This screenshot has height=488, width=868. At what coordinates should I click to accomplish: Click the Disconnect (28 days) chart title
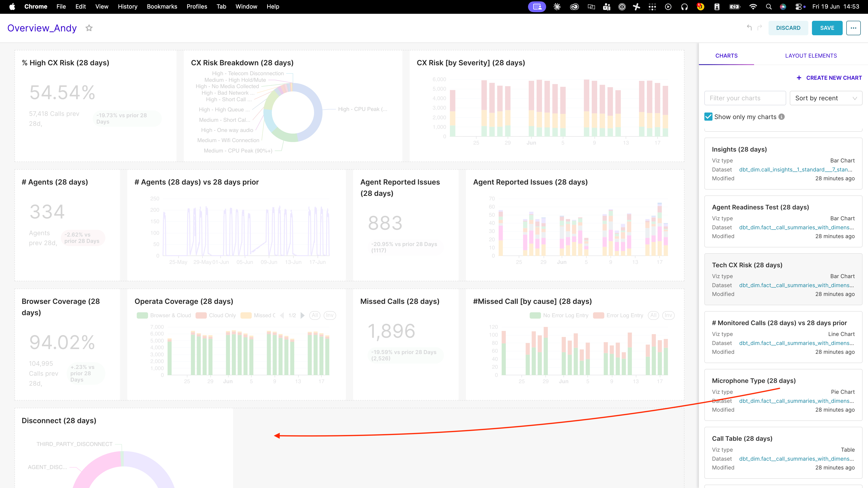coord(59,420)
